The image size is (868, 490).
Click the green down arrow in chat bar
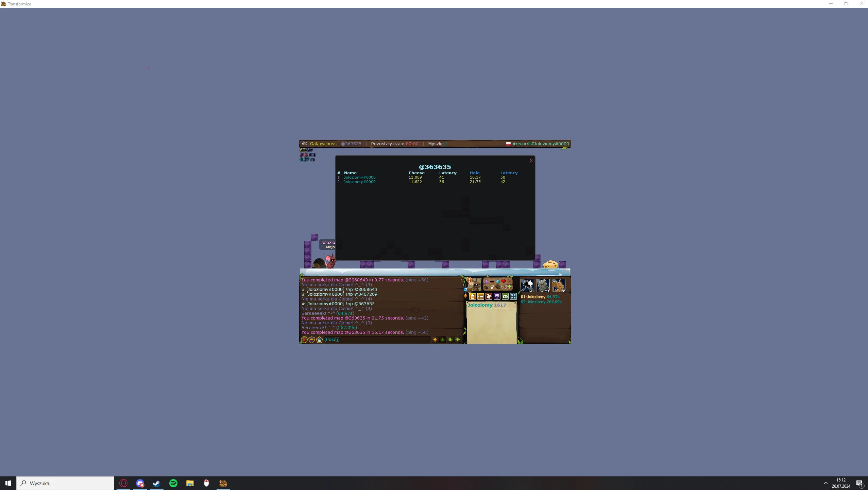click(450, 340)
